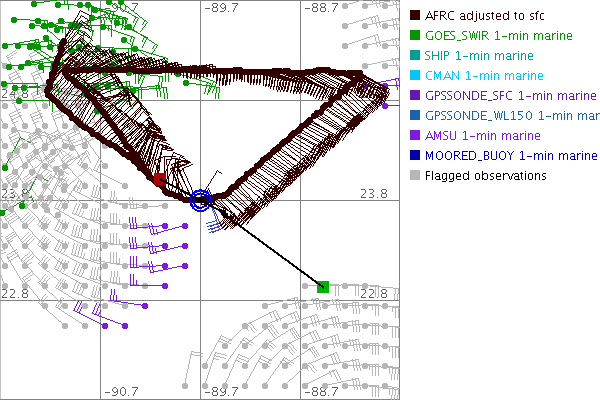Click the green GOES_SWIR legend swatch
Screen dimensions: 600x400
[415, 36]
